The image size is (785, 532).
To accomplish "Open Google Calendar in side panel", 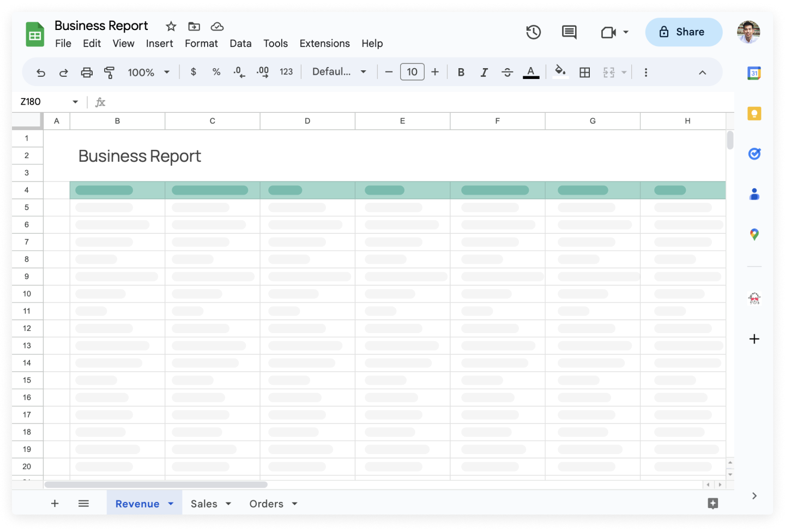I will 754,73.
